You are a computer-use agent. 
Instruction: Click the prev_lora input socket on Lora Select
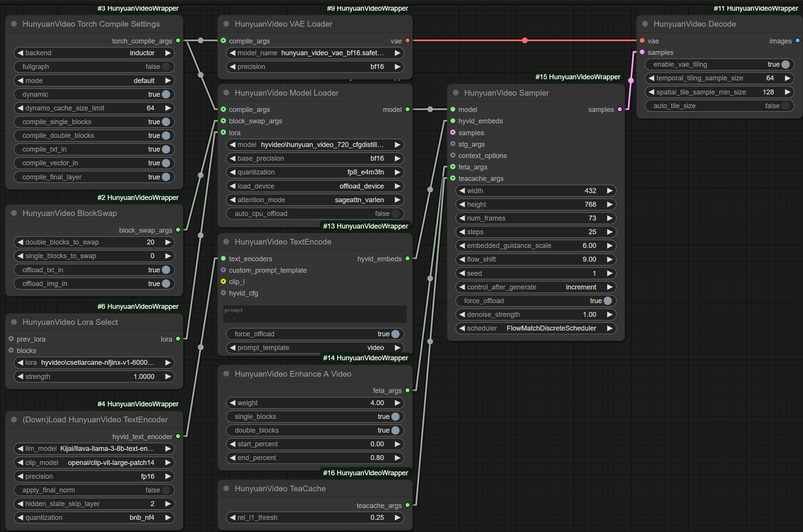coord(11,339)
